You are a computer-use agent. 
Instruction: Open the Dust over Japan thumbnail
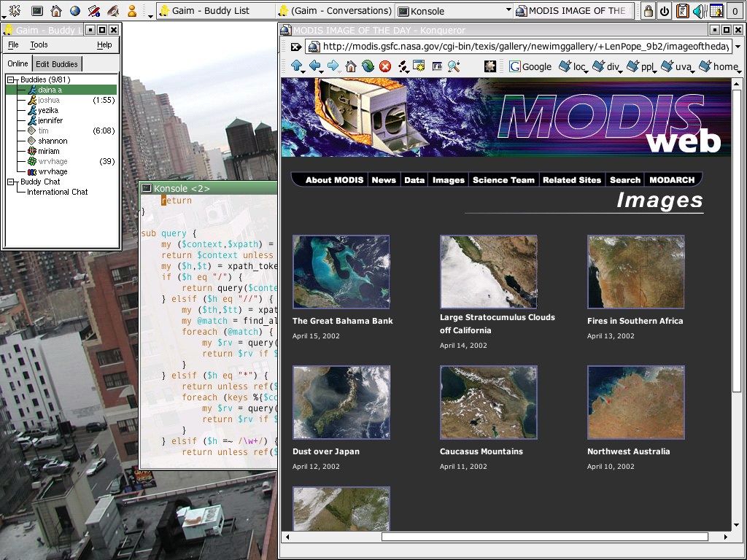[341, 402]
